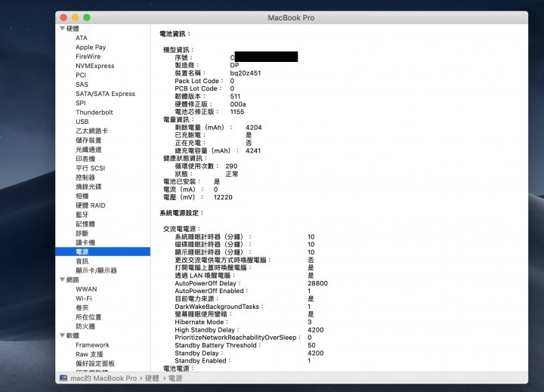Click the 電池資訊 heading

click(x=173, y=34)
